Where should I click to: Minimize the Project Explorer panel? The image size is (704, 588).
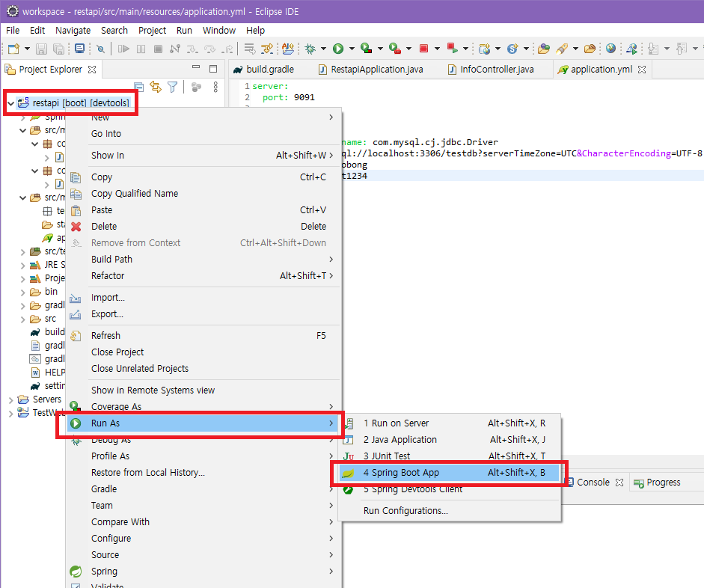coord(196,67)
